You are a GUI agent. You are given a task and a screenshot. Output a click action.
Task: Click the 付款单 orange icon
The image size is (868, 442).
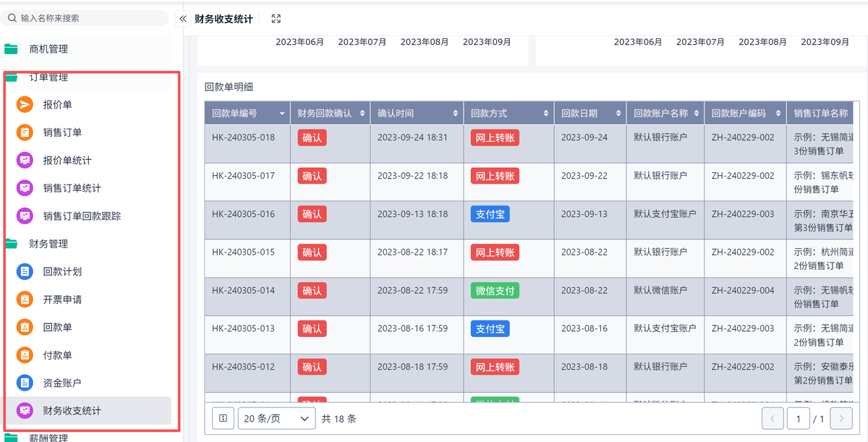tap(25, 355)
